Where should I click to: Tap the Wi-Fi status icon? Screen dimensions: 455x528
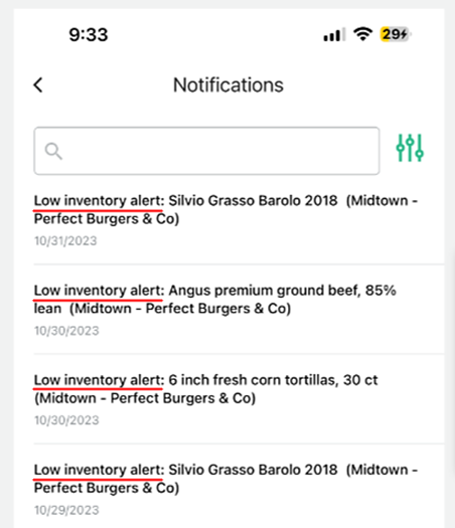pyautogui.click(x=362, y=34)
